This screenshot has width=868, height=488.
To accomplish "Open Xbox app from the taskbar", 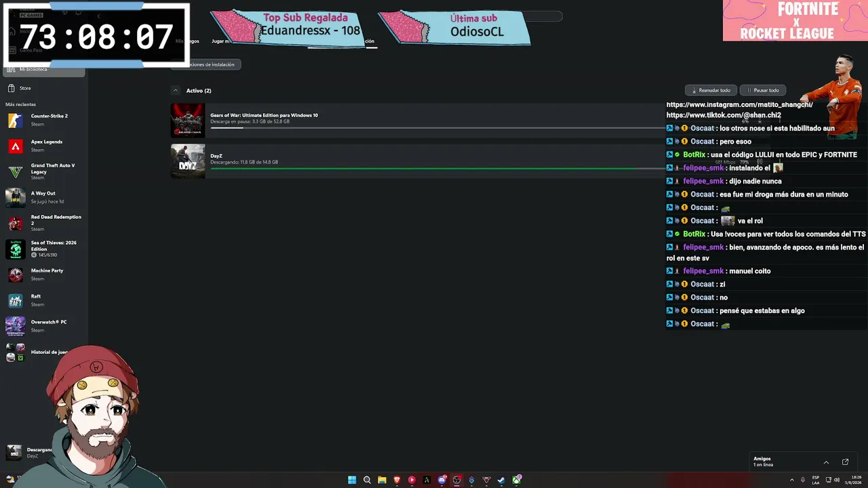I will coord(517,480).
